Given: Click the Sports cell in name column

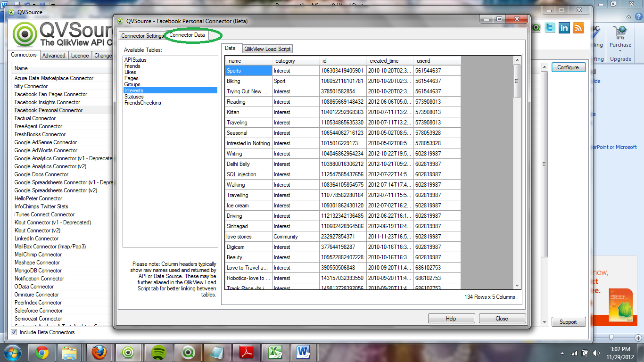Looking at the screenshot, I should click(x=248, y=71).
